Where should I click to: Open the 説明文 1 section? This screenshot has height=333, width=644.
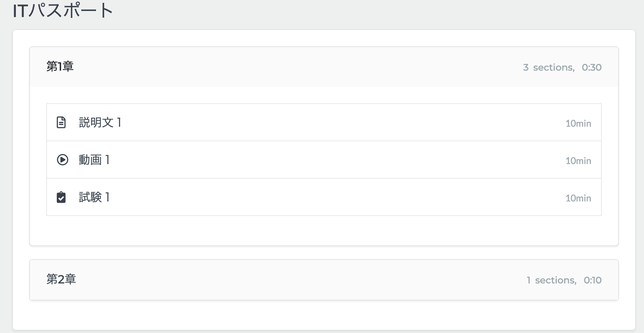point(100,122)
